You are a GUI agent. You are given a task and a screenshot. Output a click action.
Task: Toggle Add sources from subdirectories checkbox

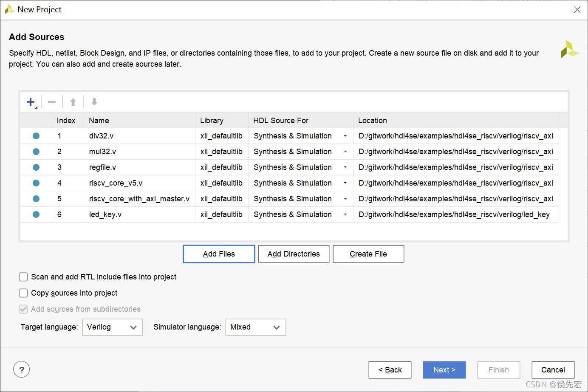pyautogui.click(x=24, y=309)
